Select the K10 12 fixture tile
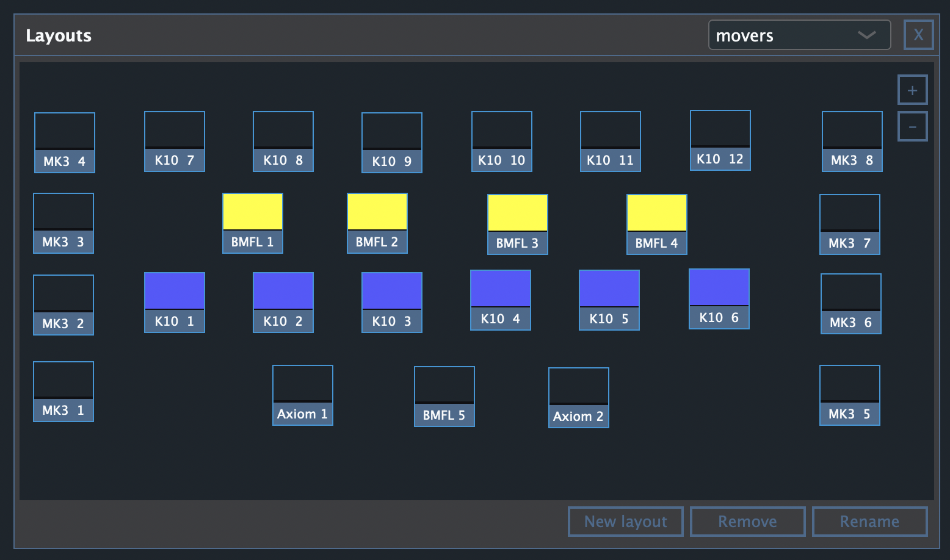950x560 pixels. pos(720,140)
